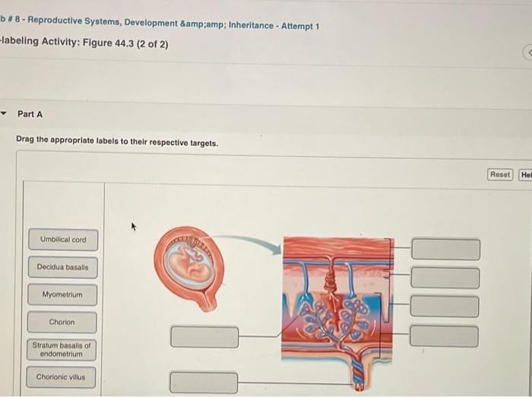This screenshot has height=397, width=532.
Task: Choose the Chorion label
Action: [62, 322]
